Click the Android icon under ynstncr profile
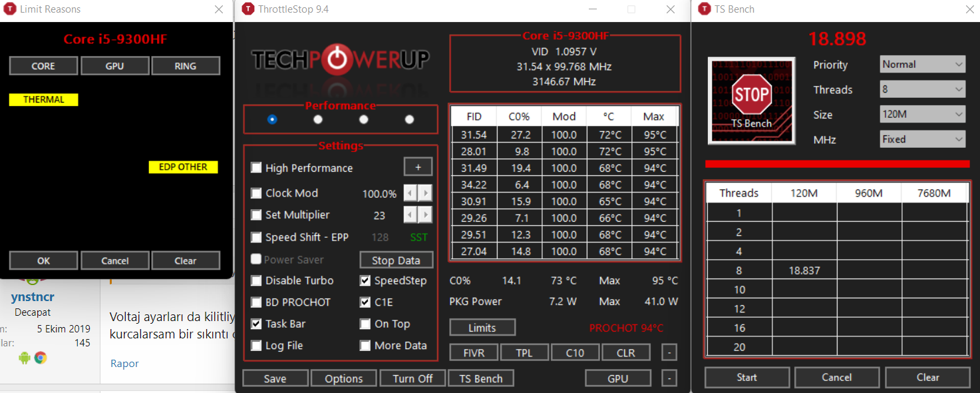Viewport: 980px width, 393px height. (25, 358)
